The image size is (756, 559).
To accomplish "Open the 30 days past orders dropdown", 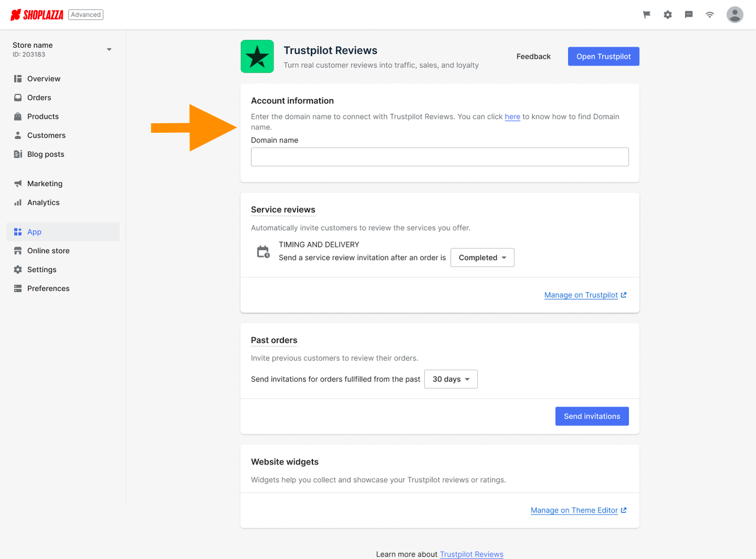I will coord(451,379).
